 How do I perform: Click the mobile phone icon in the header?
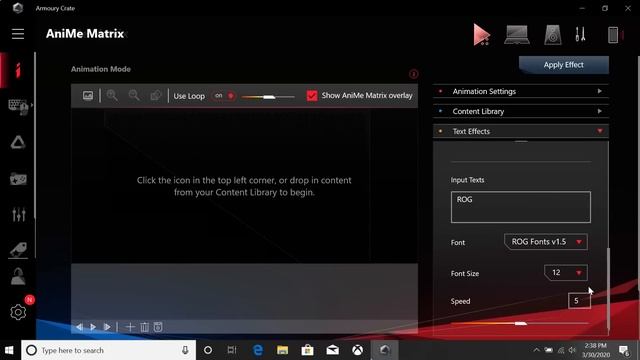pos(613,35)
